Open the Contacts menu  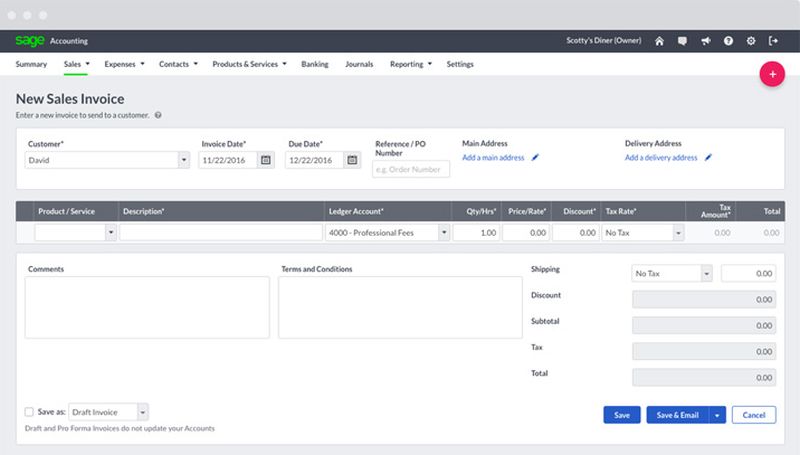pos(178,64)
